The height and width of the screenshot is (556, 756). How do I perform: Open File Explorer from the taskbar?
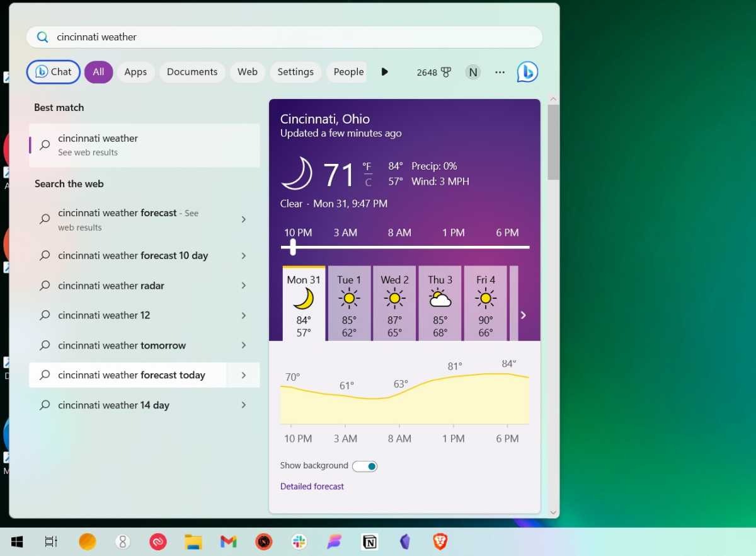(x=193, y=541)
